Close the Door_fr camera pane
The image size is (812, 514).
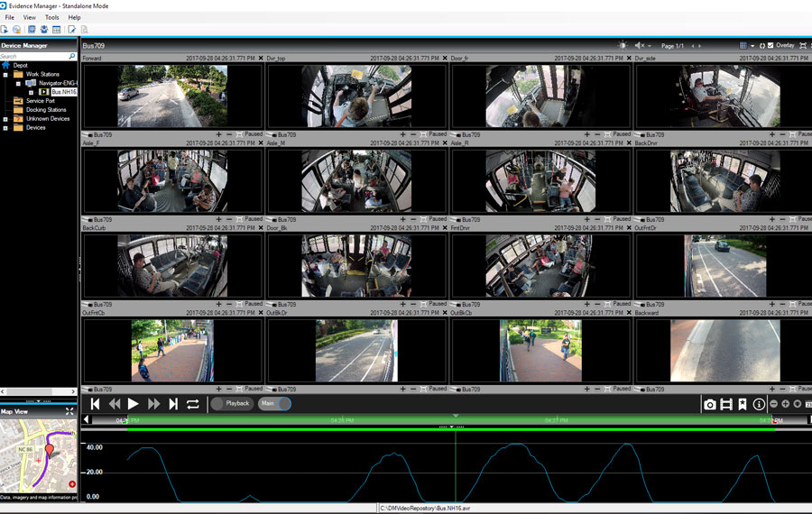(x=629, y=59)
